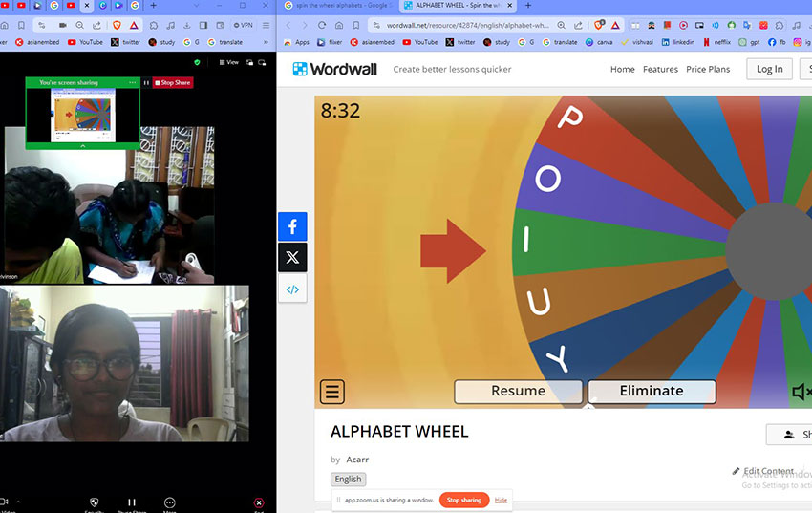Click Pause Share in the Zoom bottom bar
The width and height of the screenshot is (812, 513).
point(132,502)
